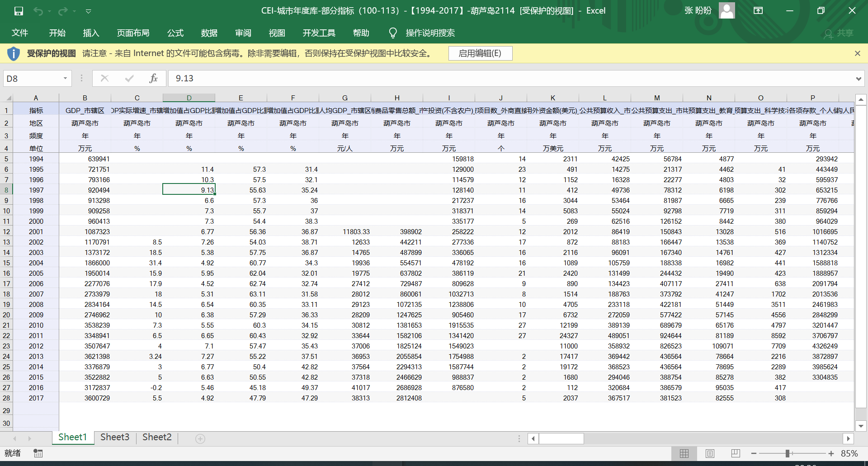Click the Save icon in title bar

(x=19, y=11)
